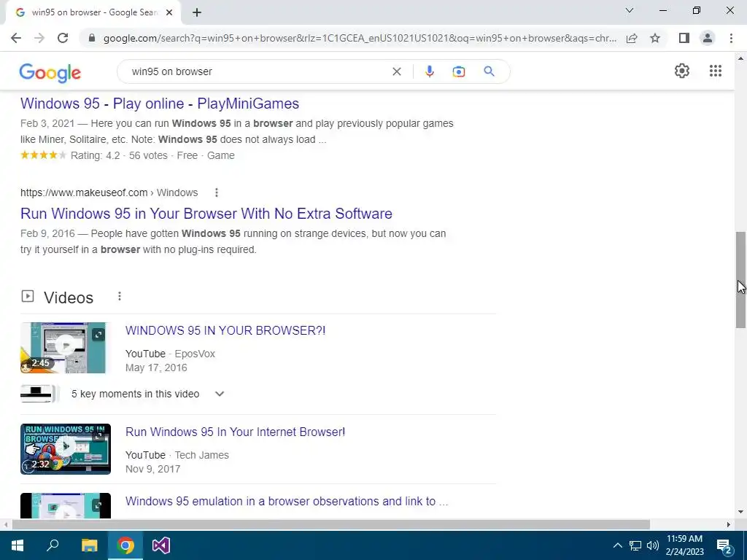
Task: Open the Chrome side panel icon
Action: [x=684, y=38]
